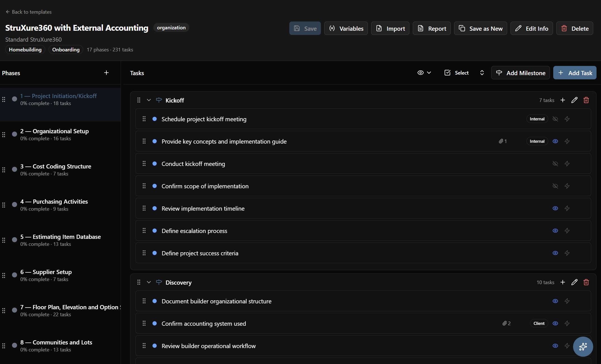Click the trash icon on the Discovery milestone
Image resolution: width=601 pixels, height=364 pixels.
pyautogui.click(x=586, y=282)
